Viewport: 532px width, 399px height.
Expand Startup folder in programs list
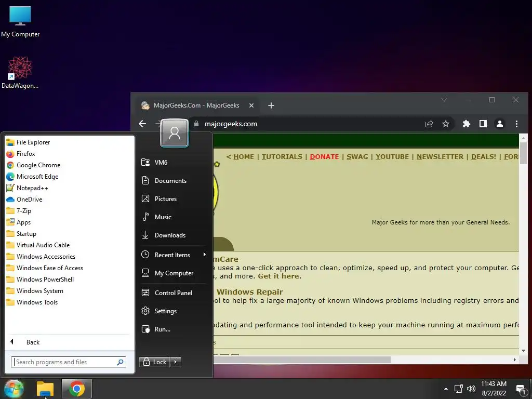pos(21,234)
